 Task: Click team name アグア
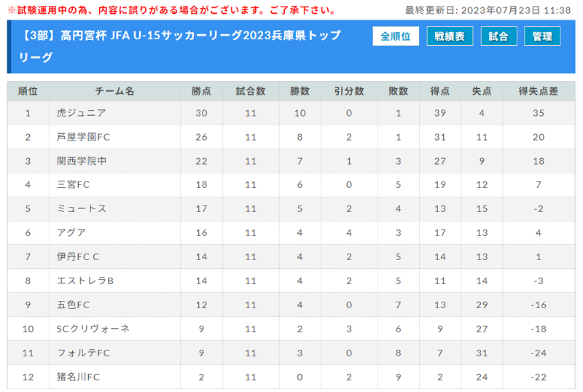pos(71,233)
